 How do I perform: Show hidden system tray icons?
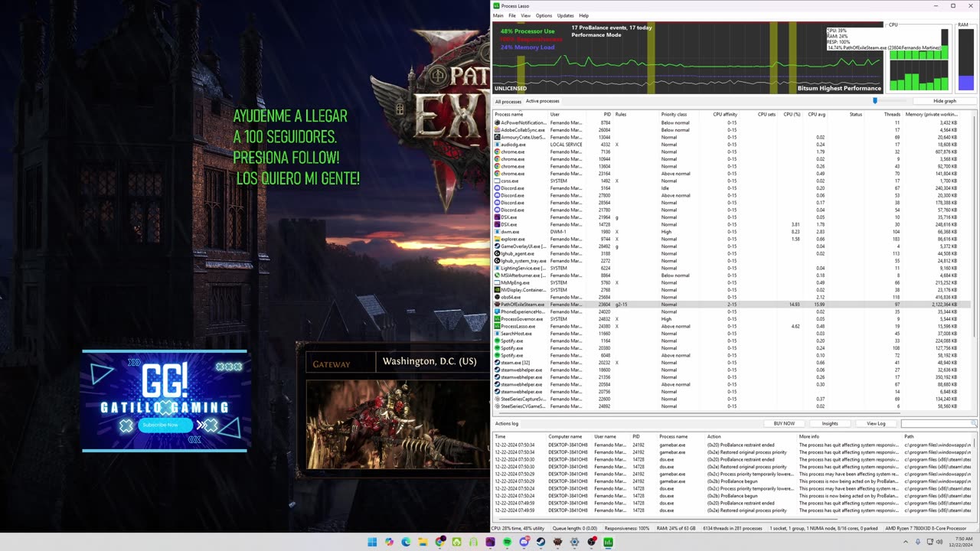[x=905, y=542]
